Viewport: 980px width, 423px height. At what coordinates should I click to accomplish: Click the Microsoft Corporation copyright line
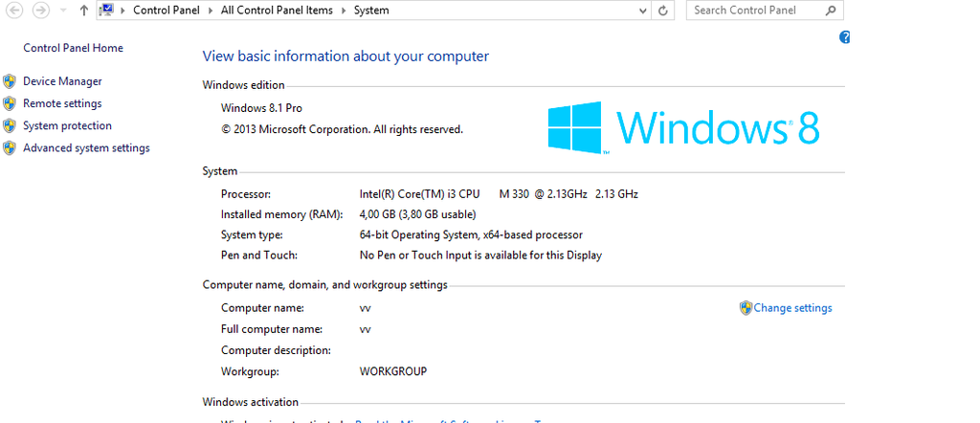[x=342, y=130]
